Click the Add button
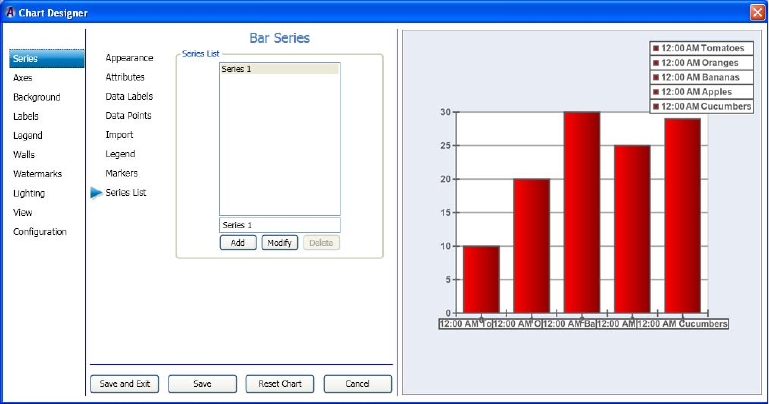This screenshot has width=769, height=404. pyautogui.click(x=238, y=243)
